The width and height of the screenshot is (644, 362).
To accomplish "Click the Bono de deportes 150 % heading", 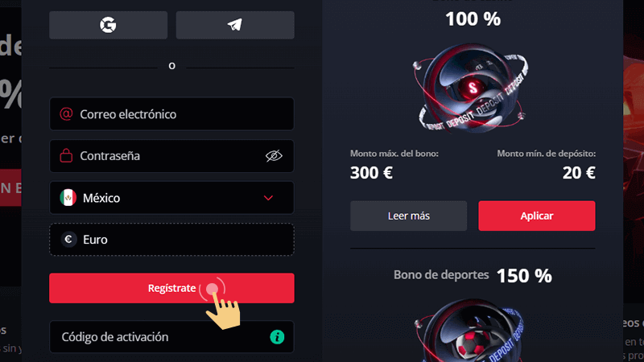I will 473,275.
